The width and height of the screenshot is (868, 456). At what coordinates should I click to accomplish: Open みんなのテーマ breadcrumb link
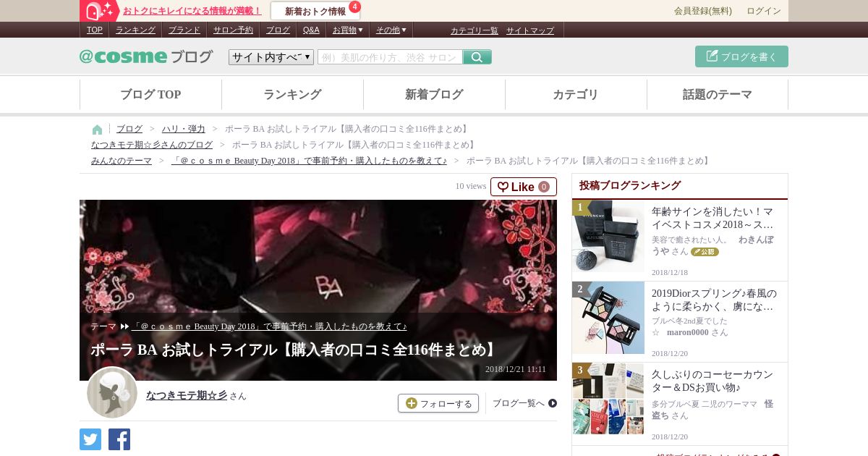coord(122,161)
